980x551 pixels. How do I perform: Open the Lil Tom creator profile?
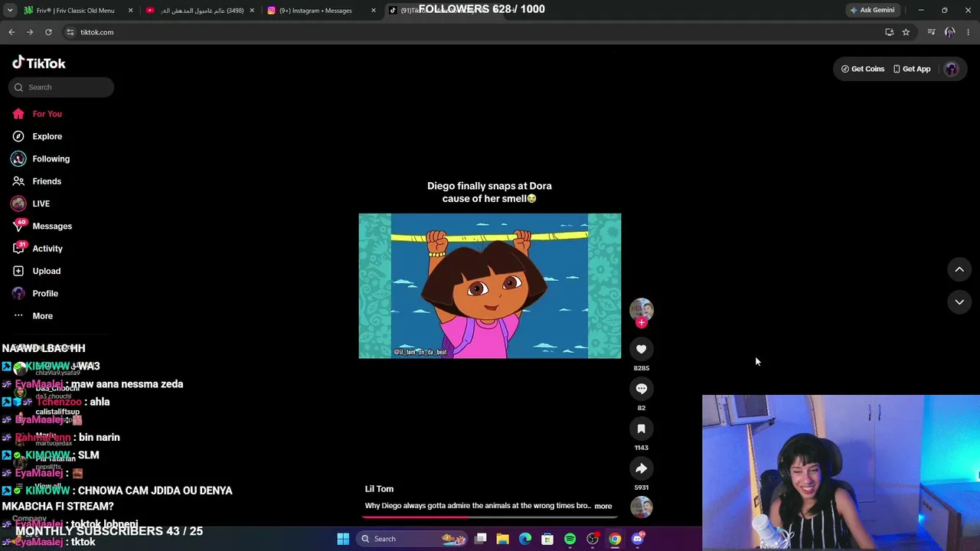[x=379, y=489]
